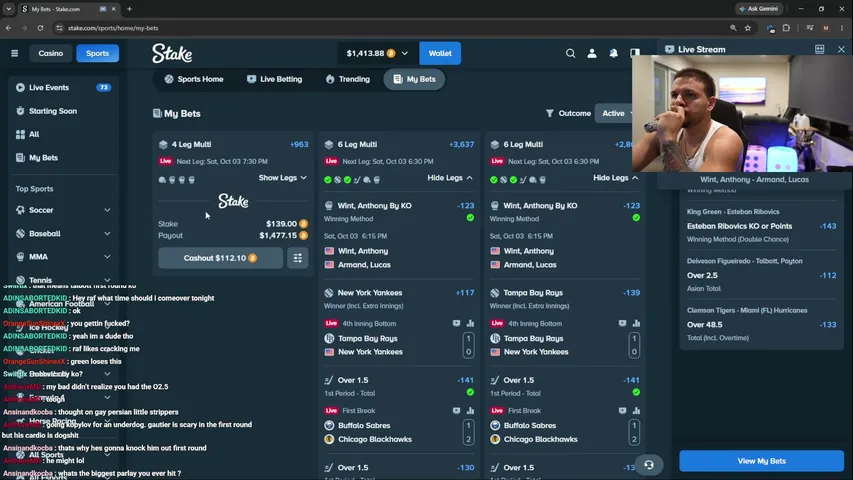Switch to Casino mode
853x480 pixels.
coord(51,53)
